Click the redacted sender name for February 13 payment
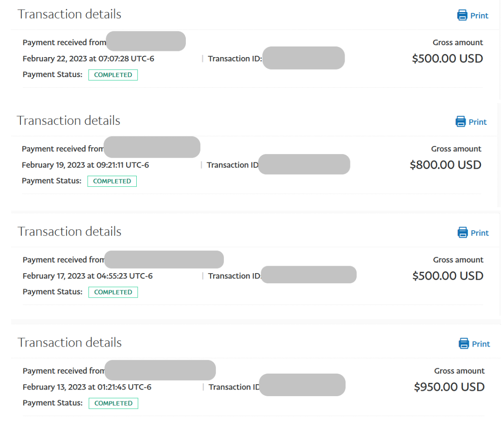 [x=160, y=370]
